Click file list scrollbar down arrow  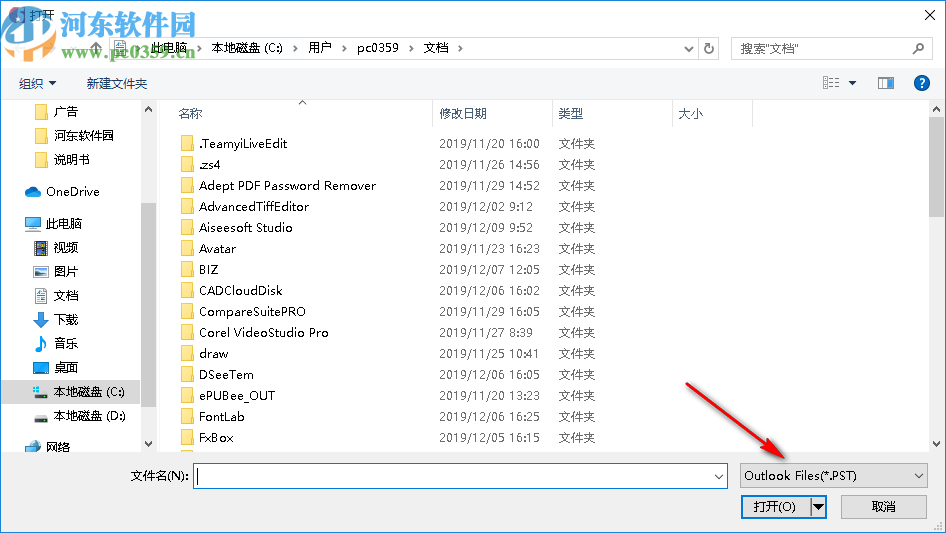tap(936, 444)
